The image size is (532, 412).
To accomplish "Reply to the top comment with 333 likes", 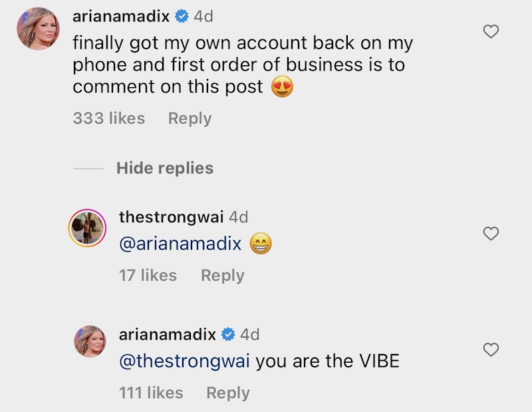I will pyautogui.click(x=190, y=118).
